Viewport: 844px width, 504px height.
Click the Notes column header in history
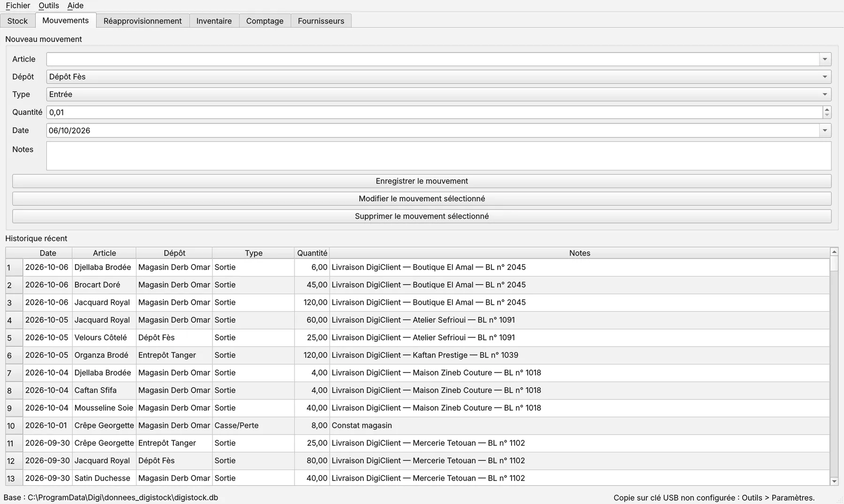pos(580,253)
